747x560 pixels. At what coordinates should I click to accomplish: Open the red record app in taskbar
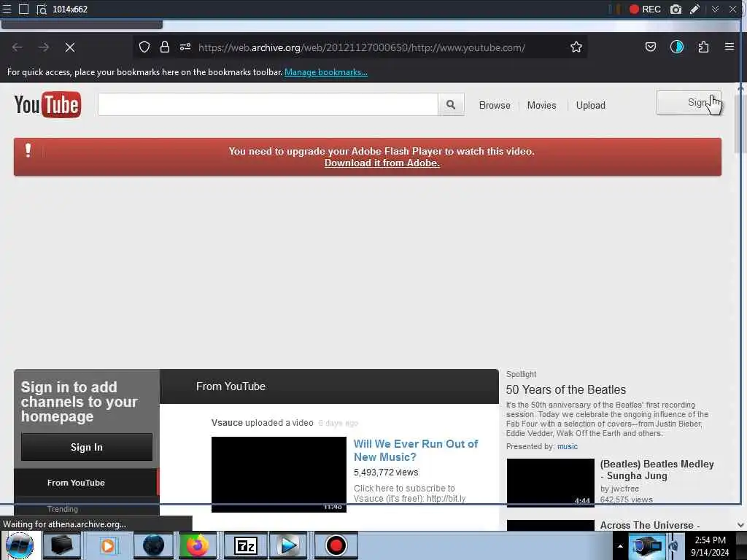coord(336,545)
